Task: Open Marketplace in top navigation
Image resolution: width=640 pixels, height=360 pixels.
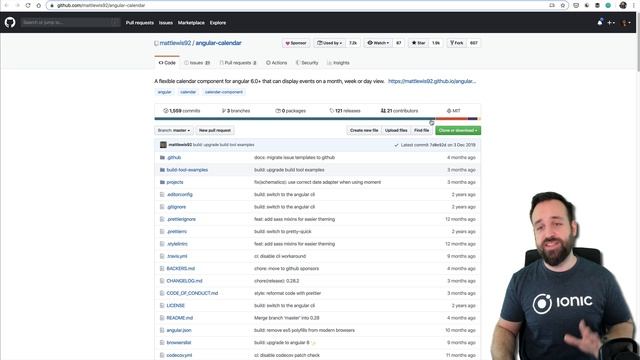Action: (191, 23)
